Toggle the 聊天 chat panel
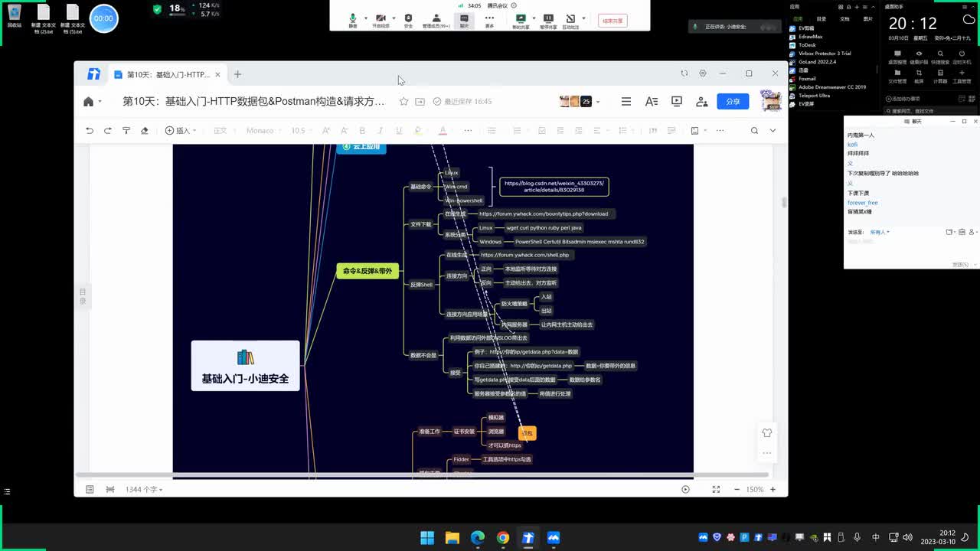This screenshot has width=980, height=551. (x=464, y=20)
